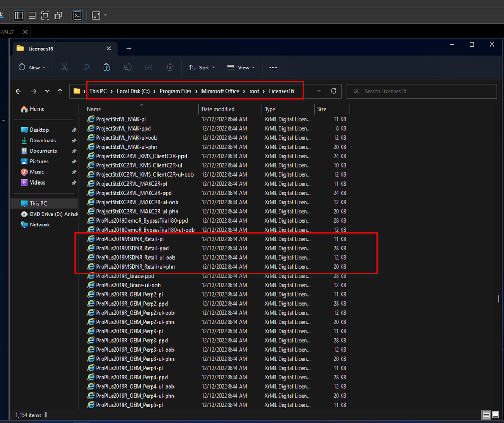Image resolution: width=504 pixels, height=423 pixels.
Task: Open the New dropdown menu
Action: 32,68
